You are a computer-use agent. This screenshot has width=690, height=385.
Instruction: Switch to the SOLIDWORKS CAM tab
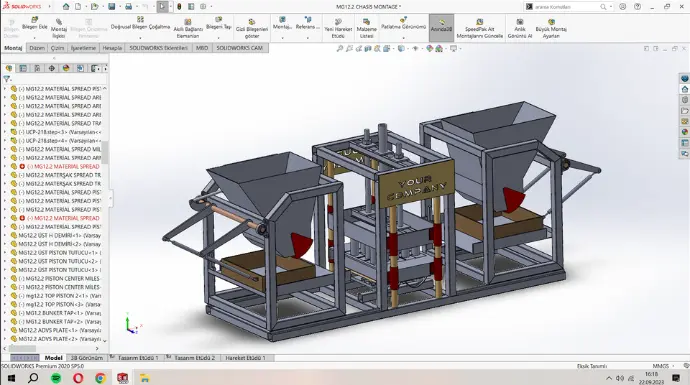coord(239,48)
